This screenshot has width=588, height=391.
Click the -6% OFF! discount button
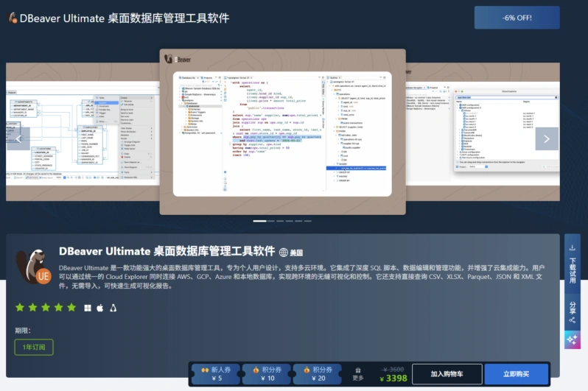(517, 18)
